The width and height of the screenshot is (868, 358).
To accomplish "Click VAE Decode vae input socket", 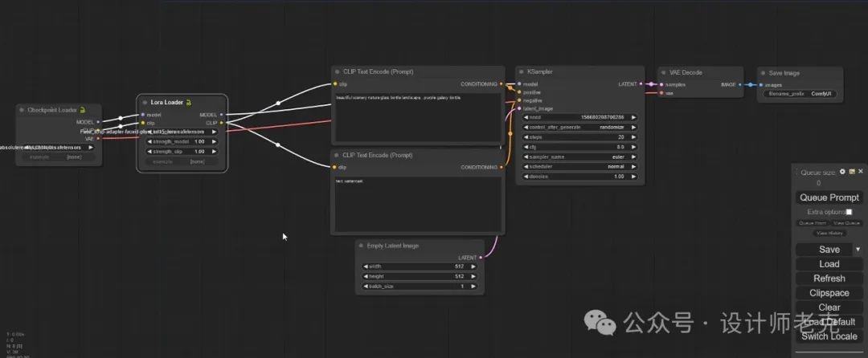I will (661, 93).
